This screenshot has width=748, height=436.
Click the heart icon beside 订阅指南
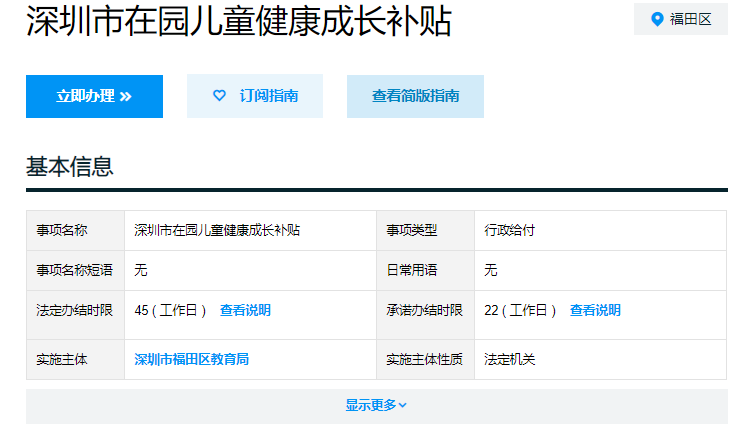click(219, 96)
